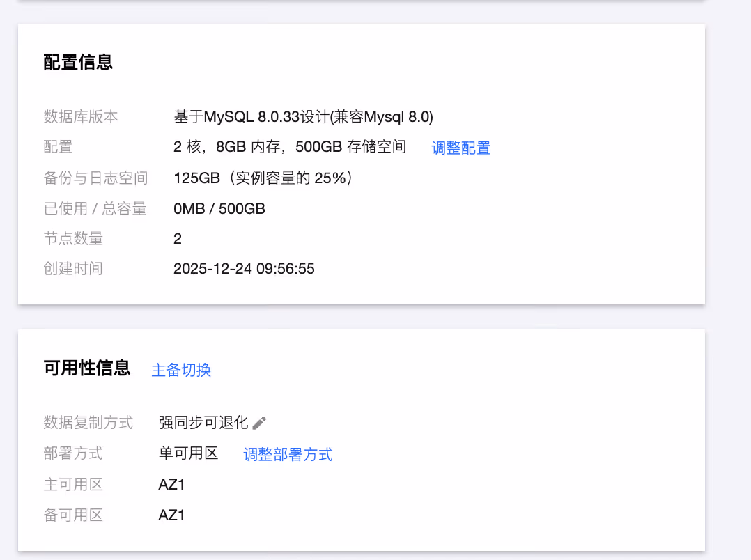Viewport: 751px width, 560px height.
Task: Click the 备份与日志空间 field label
Action: 95,178
